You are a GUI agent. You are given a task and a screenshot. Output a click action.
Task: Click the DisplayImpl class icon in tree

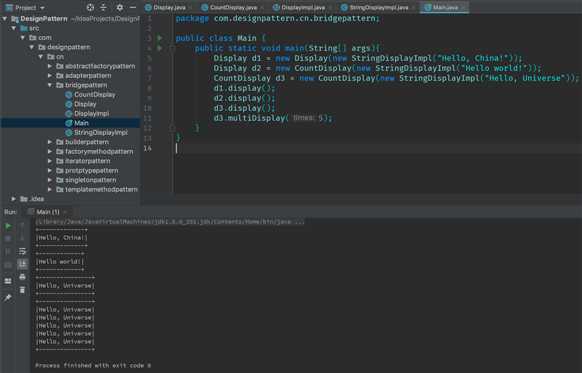69,114
